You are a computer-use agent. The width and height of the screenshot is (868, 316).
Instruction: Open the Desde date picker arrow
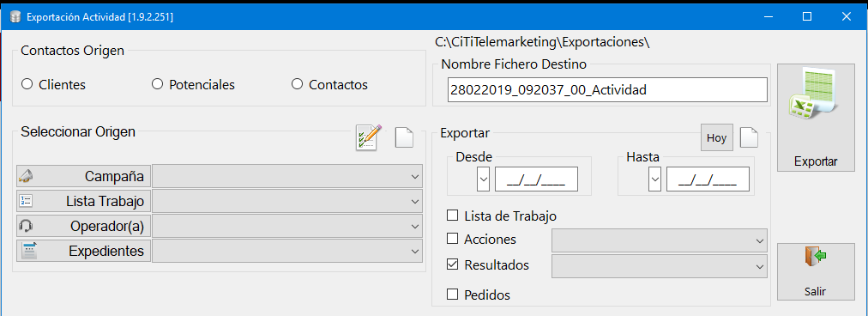(x=483, y=179)
